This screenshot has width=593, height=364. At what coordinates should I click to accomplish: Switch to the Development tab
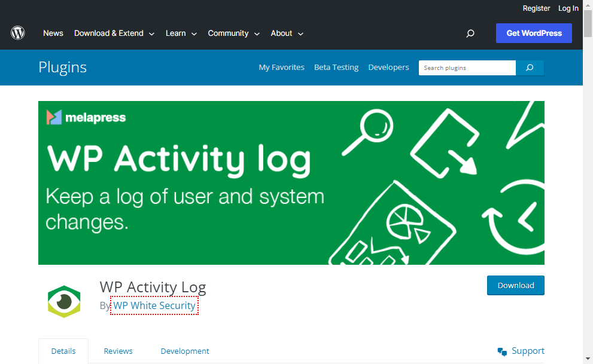185,351
